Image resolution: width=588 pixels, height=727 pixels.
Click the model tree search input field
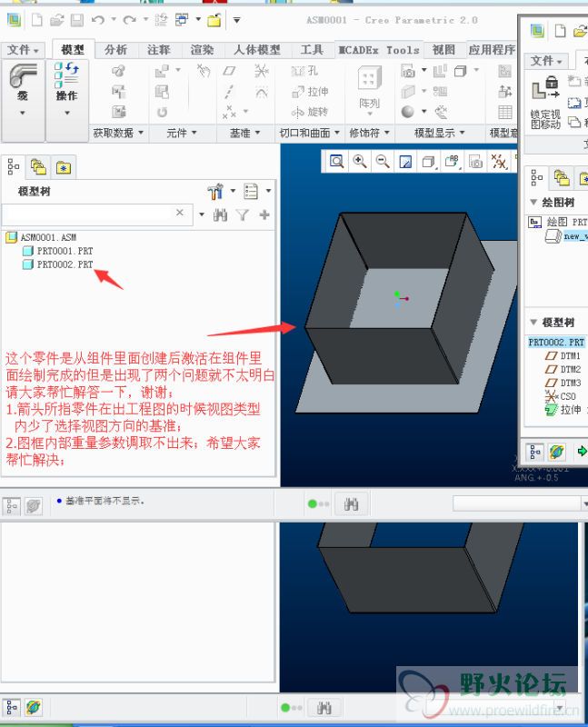(86, 214)
